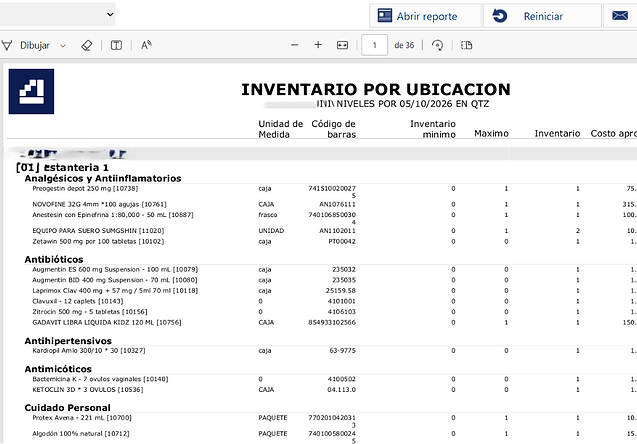This screenshot has height=444, width=637.
Task: Click barcode 04.113.0
Action: pos(341,390)
